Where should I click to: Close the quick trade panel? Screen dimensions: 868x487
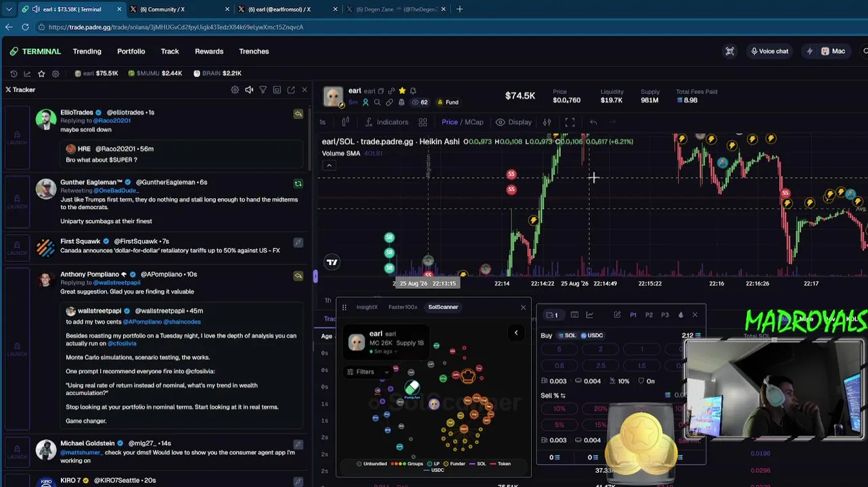pos(695,315)
